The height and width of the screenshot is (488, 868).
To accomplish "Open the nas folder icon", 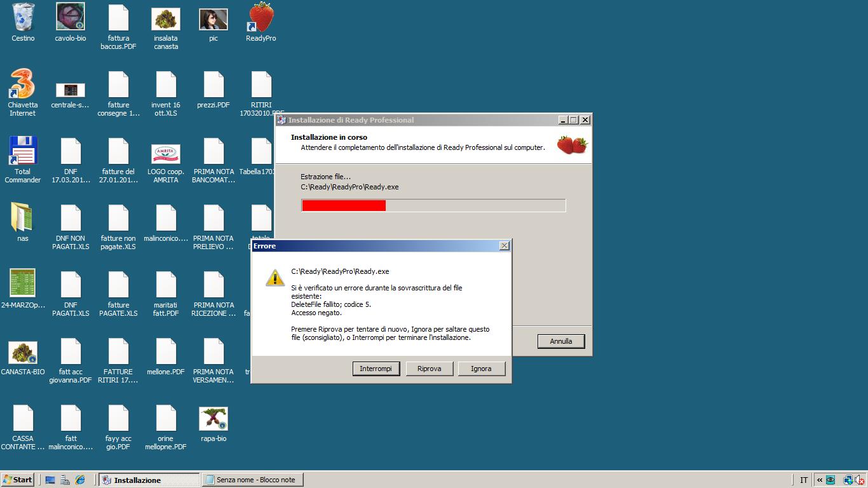I will tap(23, 217).
